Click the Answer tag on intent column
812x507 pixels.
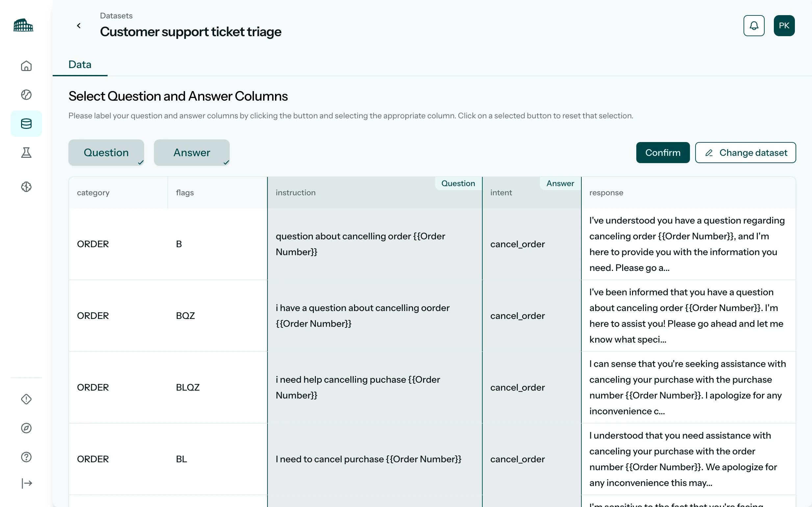click(x=560, y=183)
